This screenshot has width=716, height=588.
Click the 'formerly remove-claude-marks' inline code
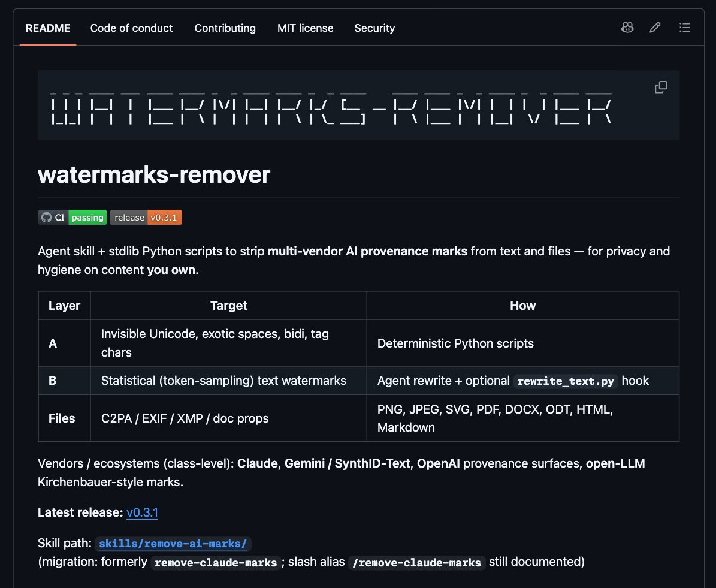coord(216,562)
